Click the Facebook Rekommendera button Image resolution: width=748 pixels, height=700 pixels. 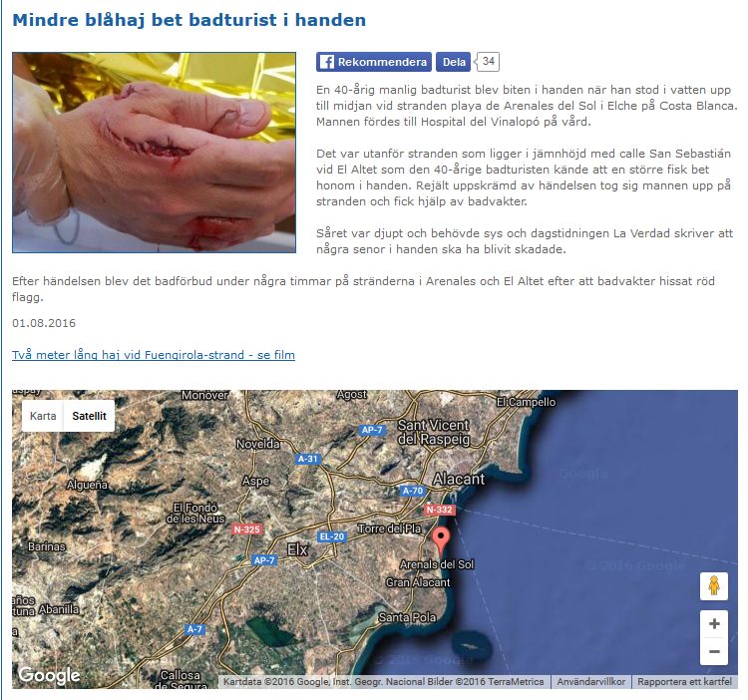374,62
